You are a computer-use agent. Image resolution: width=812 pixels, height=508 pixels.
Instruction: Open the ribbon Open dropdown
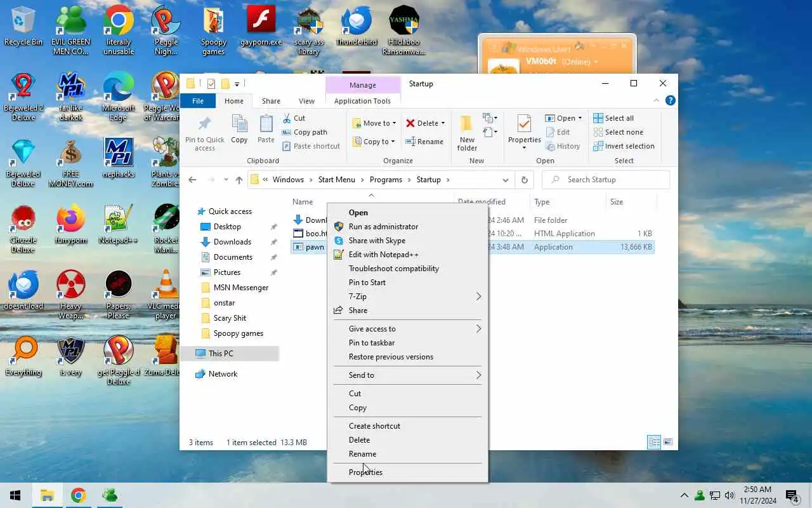coord(580,118)
